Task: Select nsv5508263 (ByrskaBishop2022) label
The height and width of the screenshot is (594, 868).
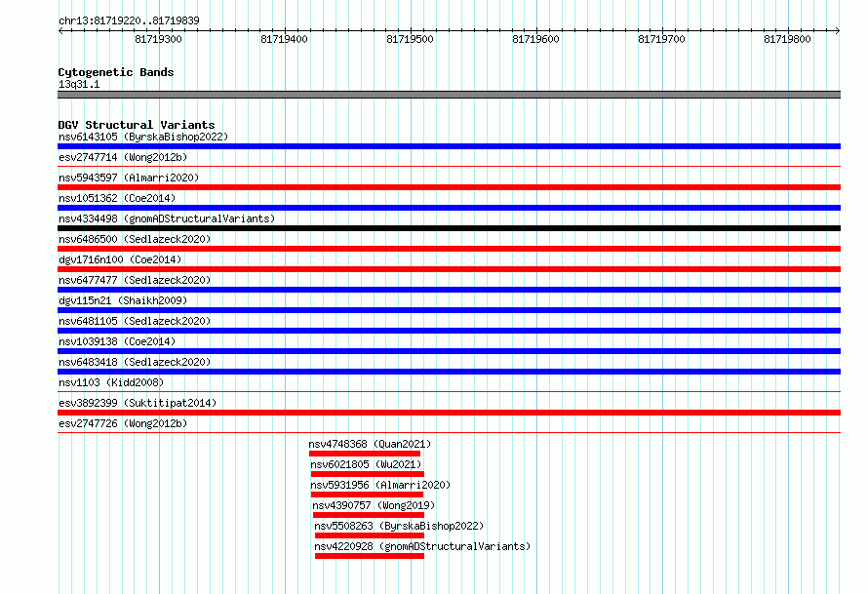Action: (x=399, y=526)
